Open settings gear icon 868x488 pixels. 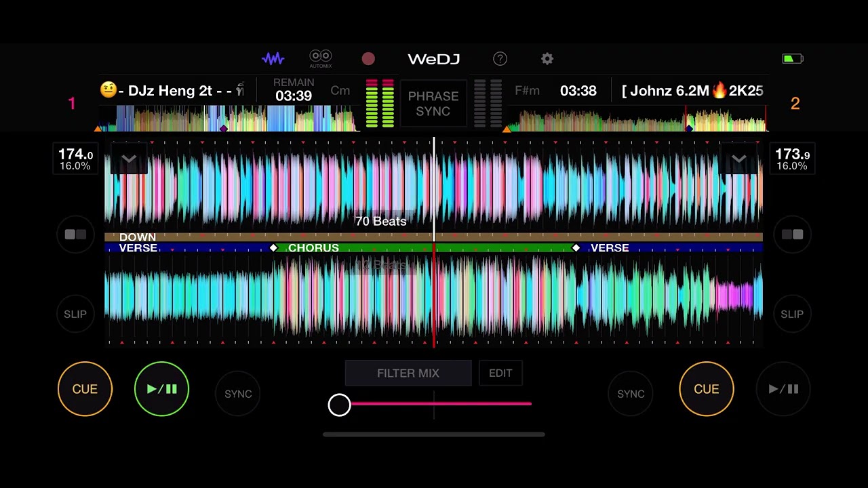point(547,59)
